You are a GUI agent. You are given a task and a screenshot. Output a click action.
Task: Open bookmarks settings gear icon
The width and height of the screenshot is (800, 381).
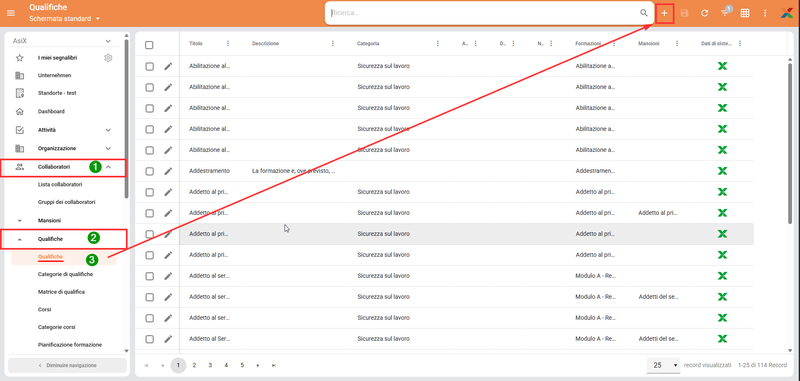point(108,58)
